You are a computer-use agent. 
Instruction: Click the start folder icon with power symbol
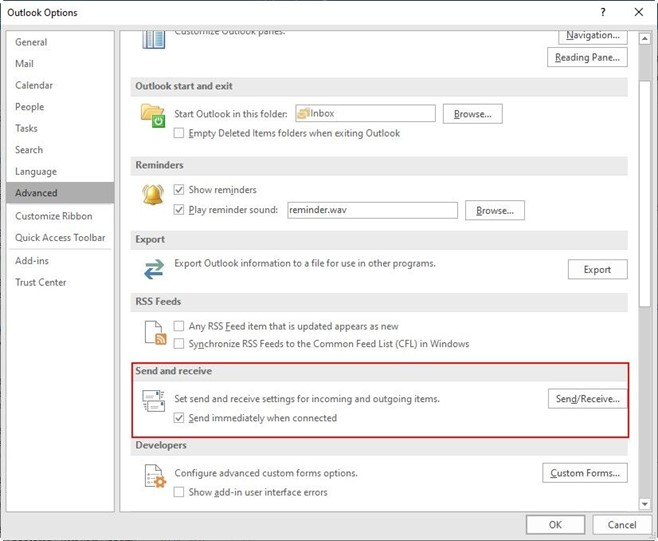[153, 116]
